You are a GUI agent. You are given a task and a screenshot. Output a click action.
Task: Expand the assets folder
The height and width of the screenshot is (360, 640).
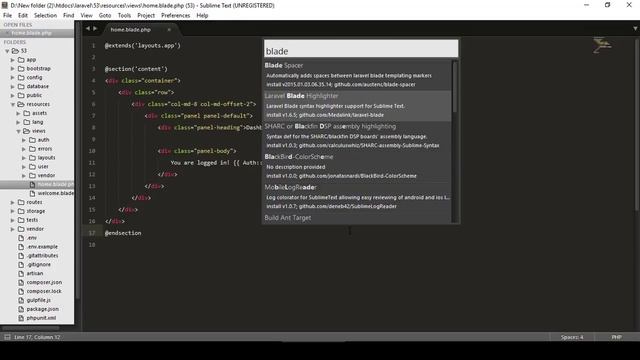click(18, 113)
